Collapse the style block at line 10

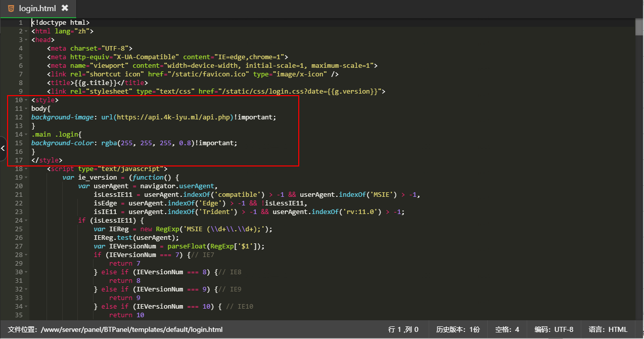click(x=26, y=100)
